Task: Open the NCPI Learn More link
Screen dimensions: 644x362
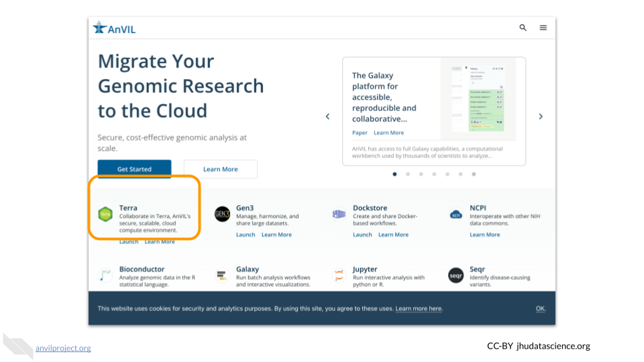Action: pos(484,235)
